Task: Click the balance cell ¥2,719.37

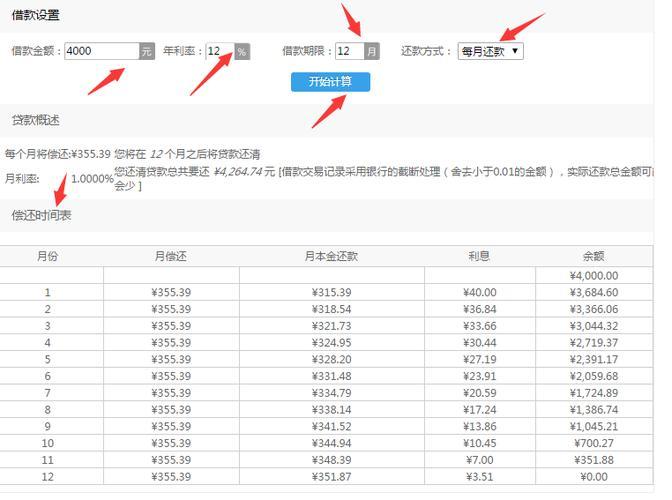Action: (x=594, y=343)
